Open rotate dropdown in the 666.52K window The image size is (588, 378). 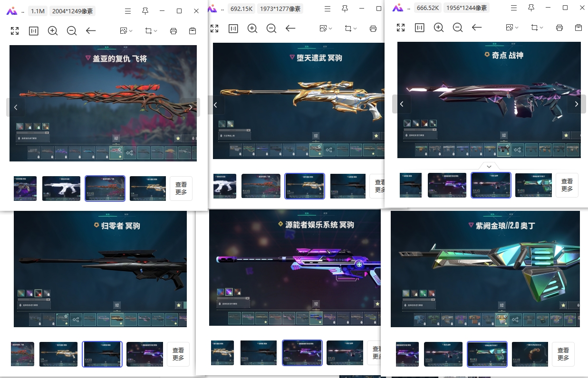[537, 28]
